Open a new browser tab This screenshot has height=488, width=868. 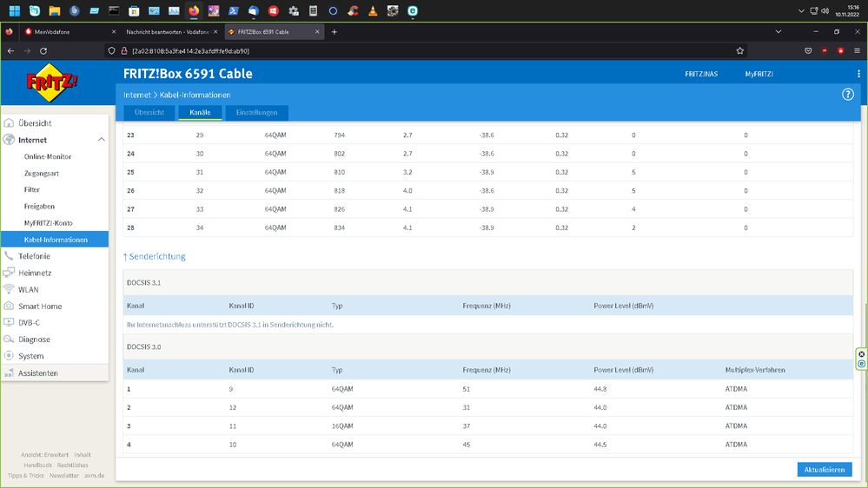[334, 32]
